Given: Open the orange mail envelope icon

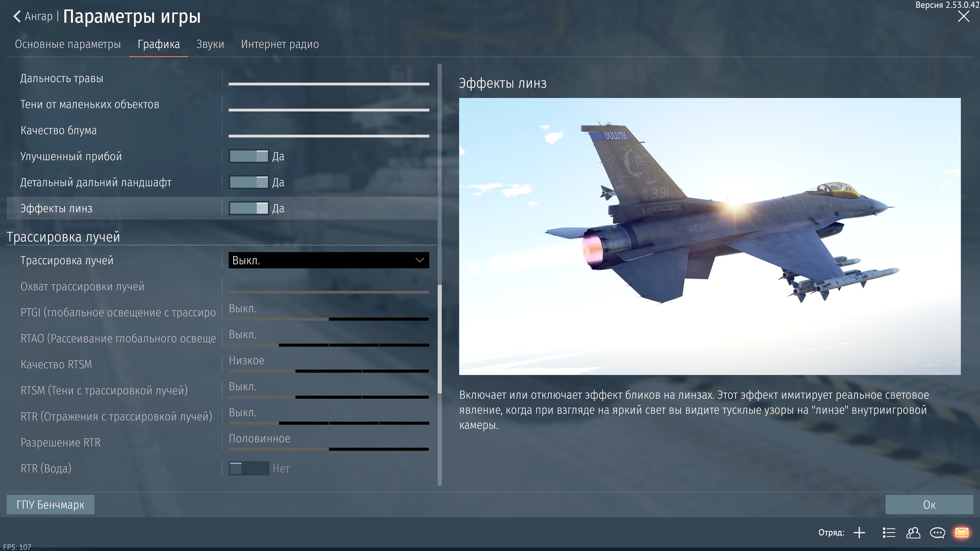Looking at the screenshot, I should (x=962, y=533).
